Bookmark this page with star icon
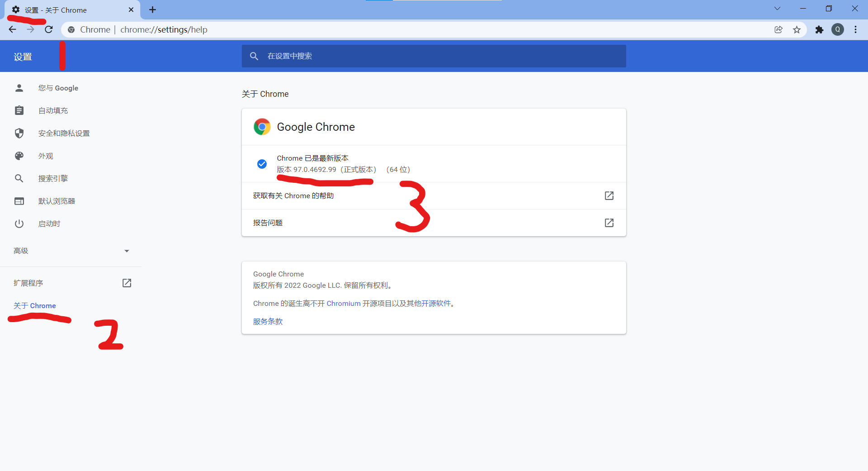 (797, 29)
